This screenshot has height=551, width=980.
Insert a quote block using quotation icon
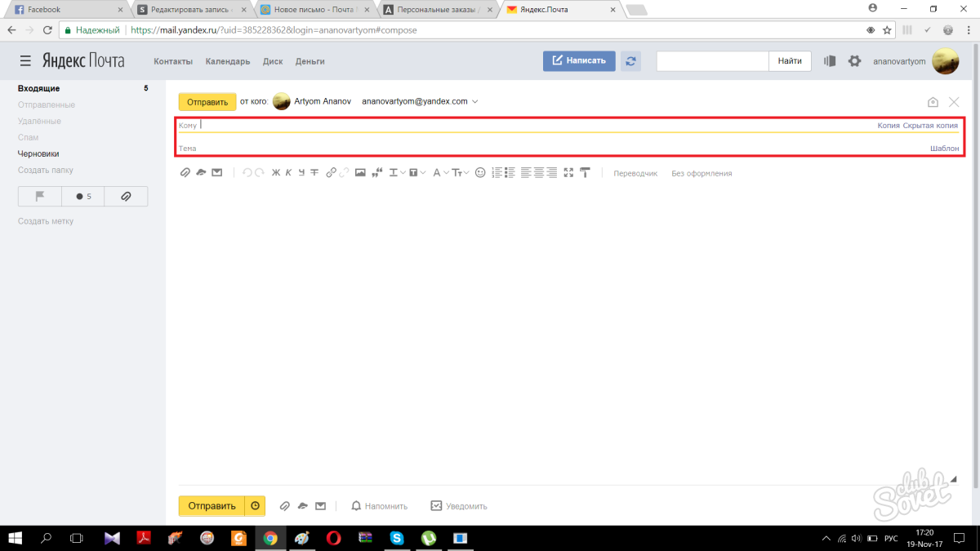[x=376, y=173]
